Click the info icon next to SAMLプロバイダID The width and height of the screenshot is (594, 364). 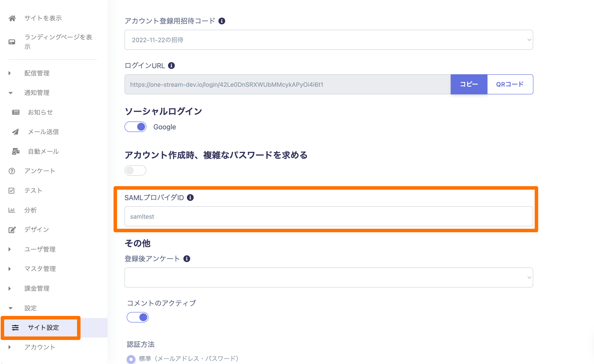tap(190, 198)
